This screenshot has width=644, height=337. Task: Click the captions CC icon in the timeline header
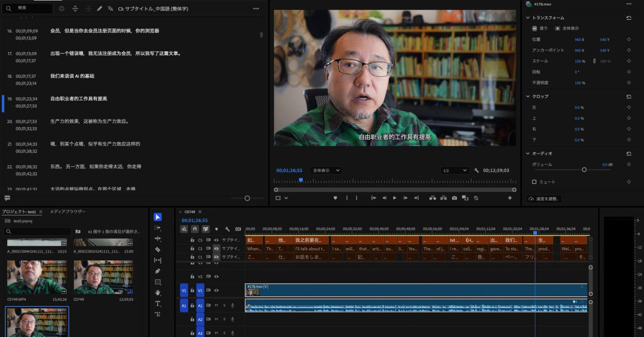(x=238, y=230)
